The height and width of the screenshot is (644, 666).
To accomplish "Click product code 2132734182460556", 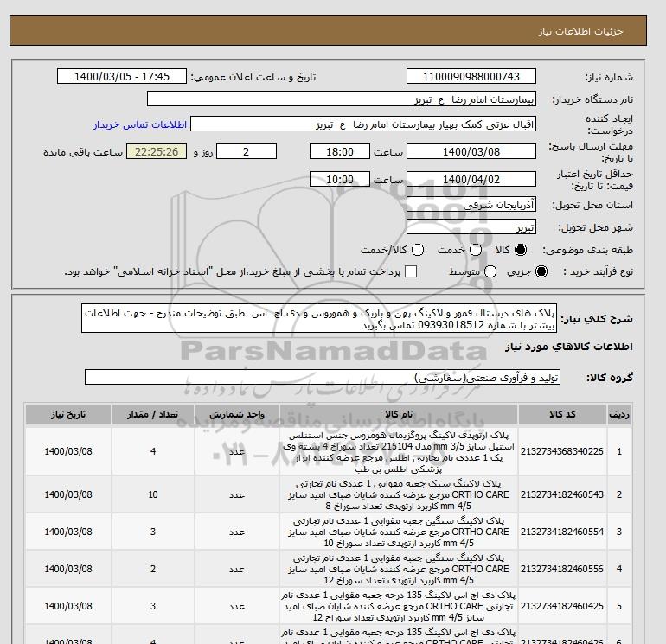I will 562,569.
